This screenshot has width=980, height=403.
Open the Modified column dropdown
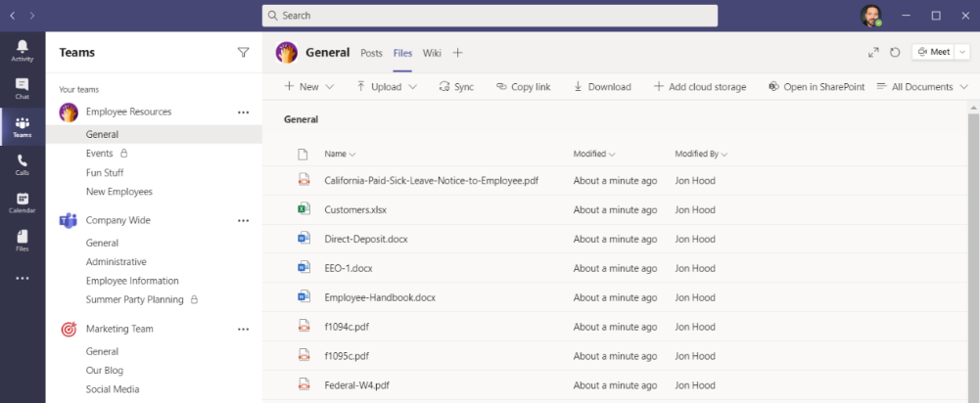[593, 154]
